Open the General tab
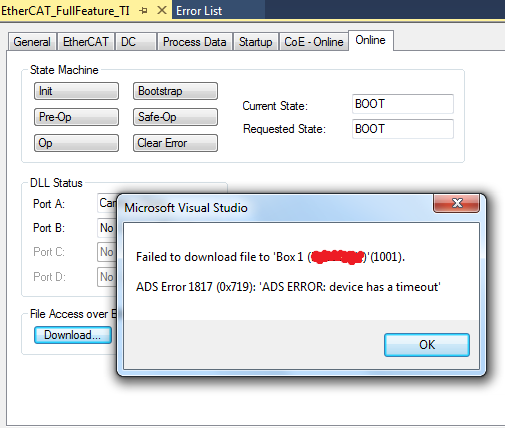505x428 pixels. click(x=32, y=42)
